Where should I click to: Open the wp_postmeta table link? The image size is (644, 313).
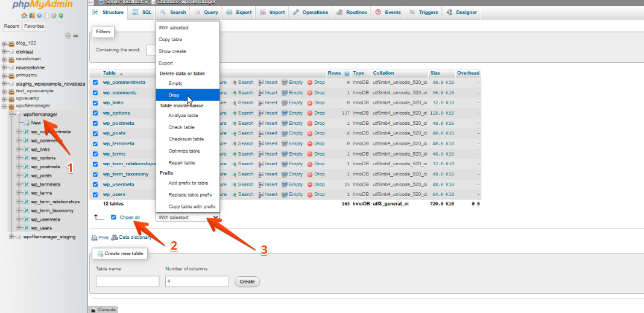(118, 123)
